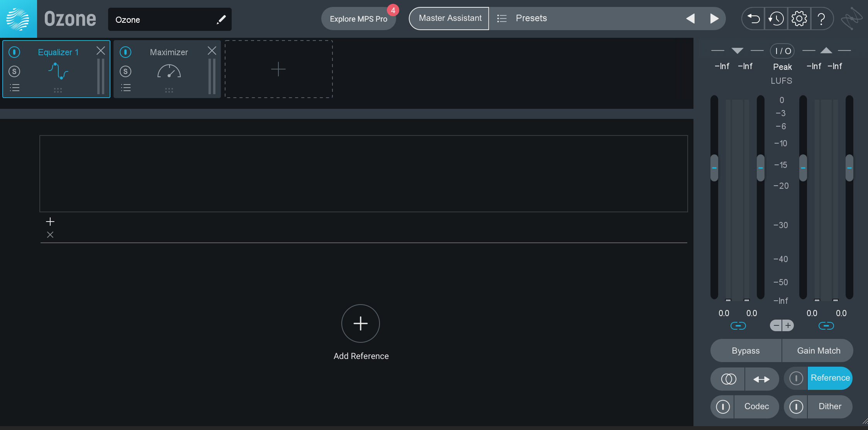Grab the Equalizer 1 drag handle dots

(58, 90)
